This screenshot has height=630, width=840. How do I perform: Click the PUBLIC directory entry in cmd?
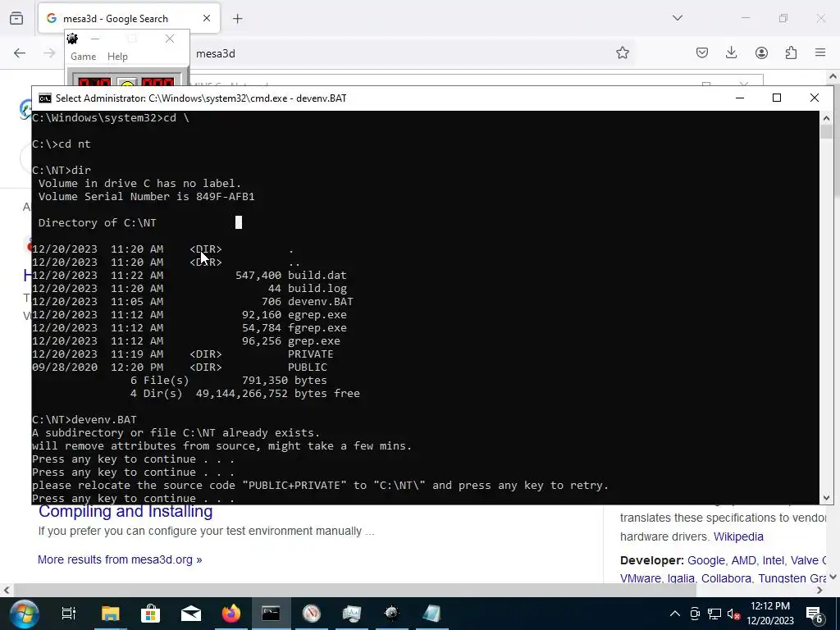click(180, 367)
